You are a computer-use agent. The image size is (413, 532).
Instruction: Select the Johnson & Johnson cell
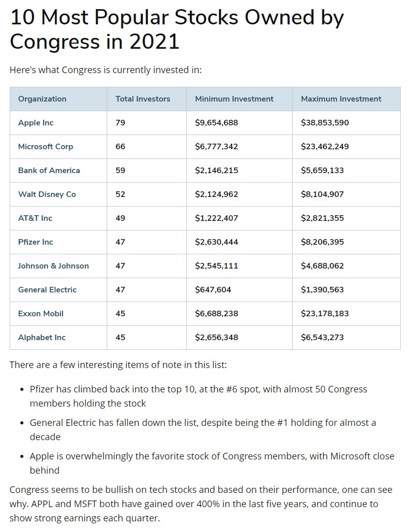(x=53, y=266)
